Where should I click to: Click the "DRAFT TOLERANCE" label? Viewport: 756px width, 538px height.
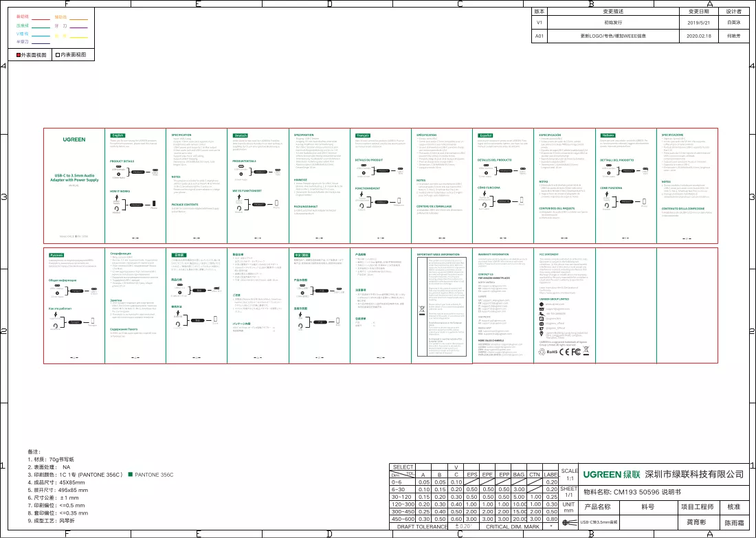coord(423,526)
